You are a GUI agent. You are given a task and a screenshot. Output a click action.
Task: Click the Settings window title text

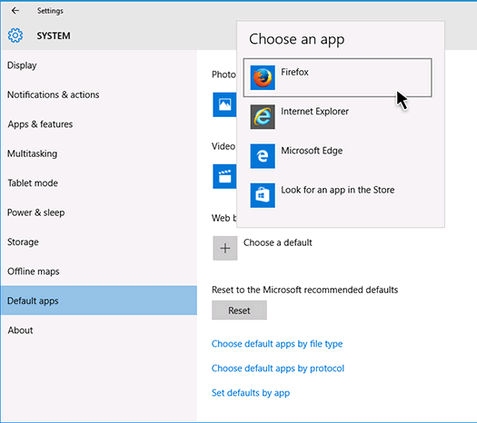pyautogui.click(x=50, y=11)
